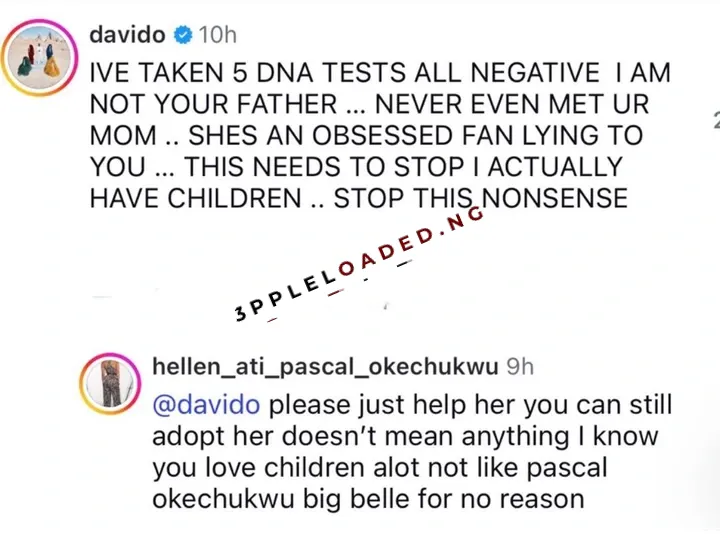Screen dimensions: 720x534
Task: Click the 10h timestamp on davido's comment
Action: pos(216,35)
